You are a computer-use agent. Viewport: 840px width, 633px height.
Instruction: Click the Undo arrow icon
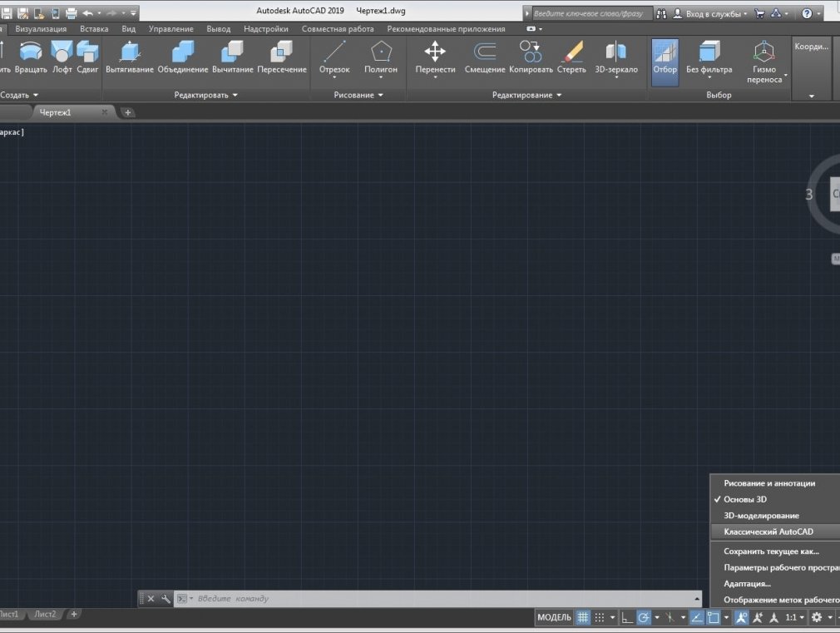coord(88,13)
